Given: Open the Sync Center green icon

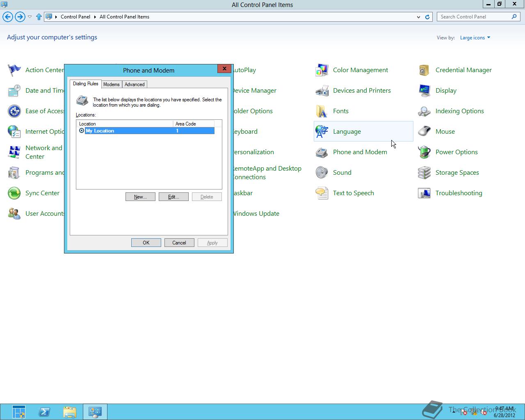Looking at the screenshot, I should click(14, 193).
